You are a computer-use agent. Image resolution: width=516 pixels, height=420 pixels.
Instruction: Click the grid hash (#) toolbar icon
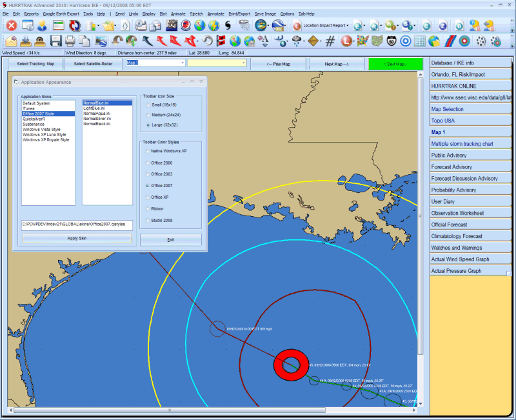tap(330, 41)
